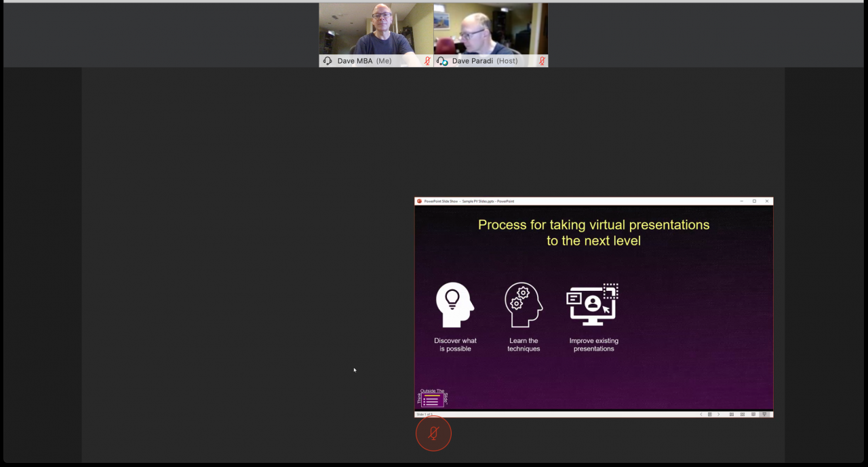Advance with the next slide arrow
The height and width of the screenshot is (467, 868).
click(x=719, y=414)
